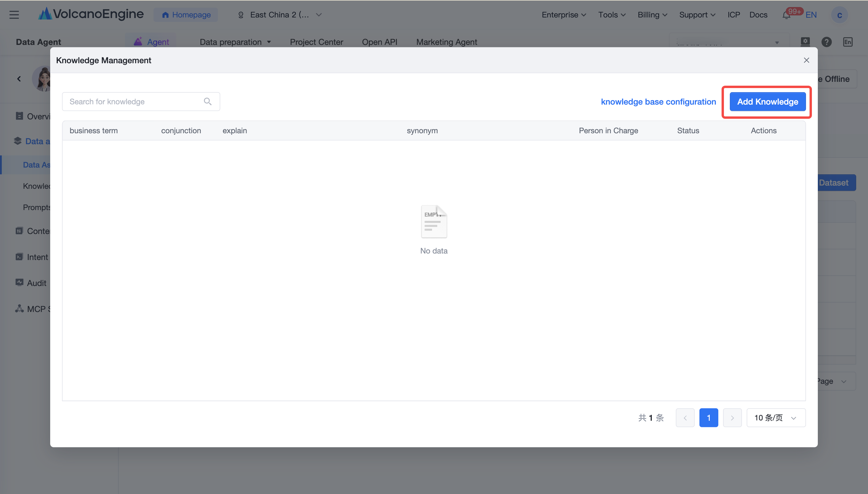Screen dimensions: 868x494
Task: Go to the next pagination page
Action: point(732,417)
